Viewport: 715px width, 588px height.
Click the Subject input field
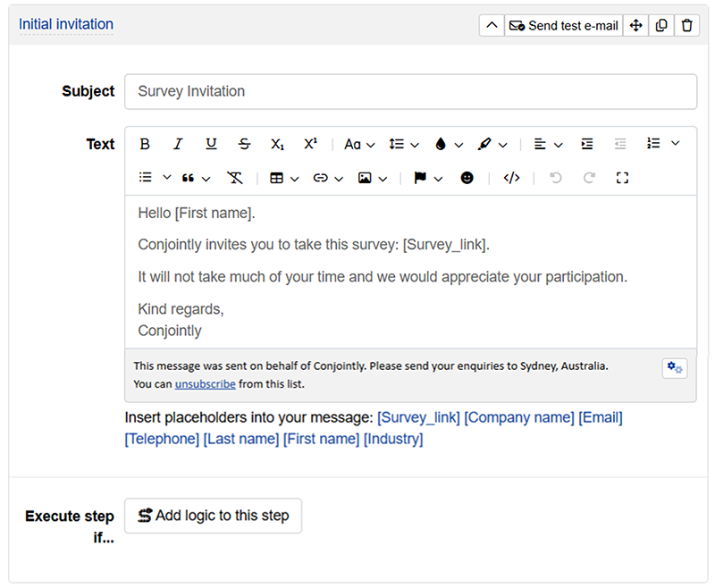pos(410,91)
